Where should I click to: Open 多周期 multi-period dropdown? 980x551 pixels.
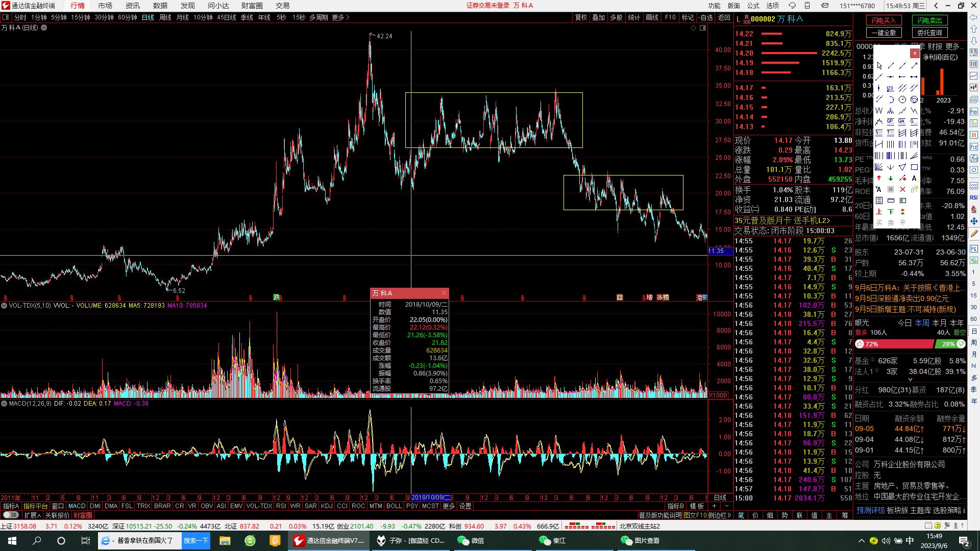tap(318, 17)
